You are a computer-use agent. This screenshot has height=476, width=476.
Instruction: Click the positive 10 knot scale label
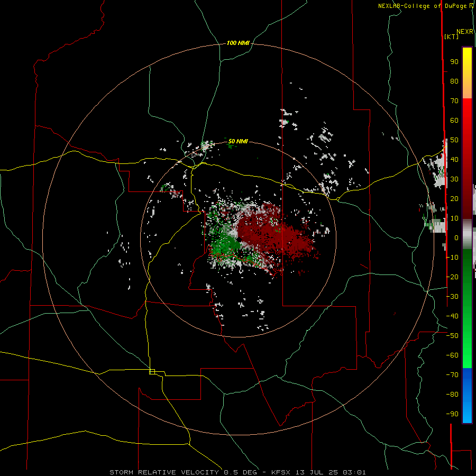[454, 218]
